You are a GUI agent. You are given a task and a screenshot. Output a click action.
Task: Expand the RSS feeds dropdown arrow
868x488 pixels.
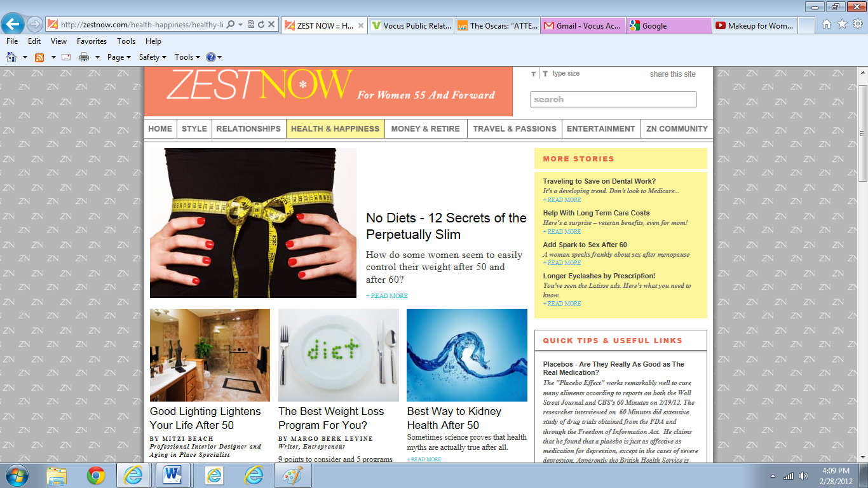coord(53,57)
